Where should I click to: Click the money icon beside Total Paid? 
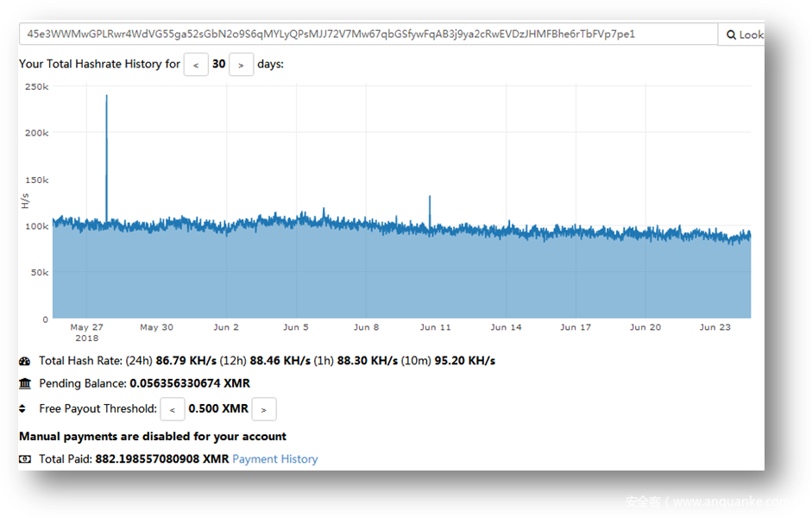pos(24,459)
